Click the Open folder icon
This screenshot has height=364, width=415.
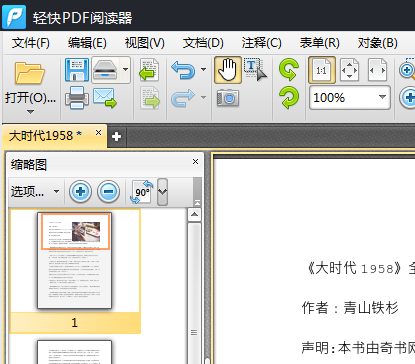coord(30,73)
